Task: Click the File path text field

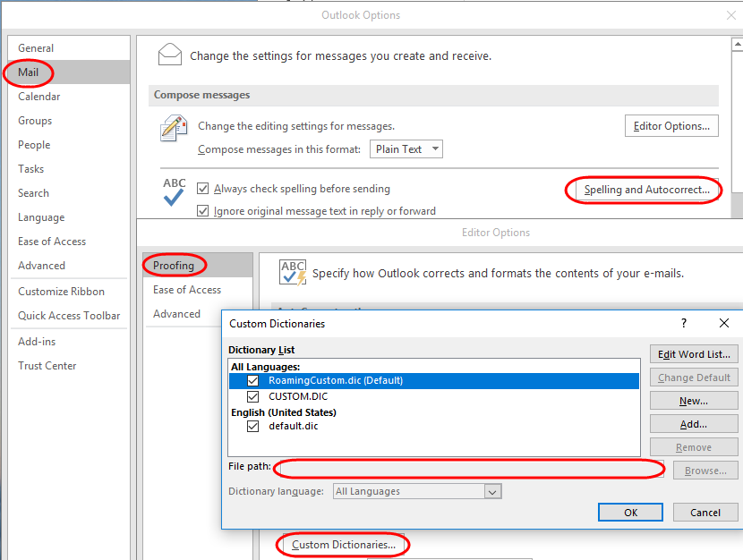Action: pos(469,469)
